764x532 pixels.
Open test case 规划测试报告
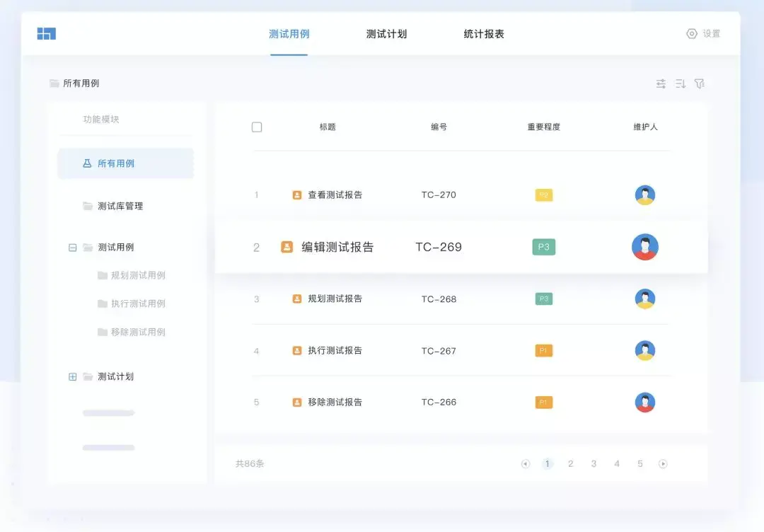(x=335, y=299)
